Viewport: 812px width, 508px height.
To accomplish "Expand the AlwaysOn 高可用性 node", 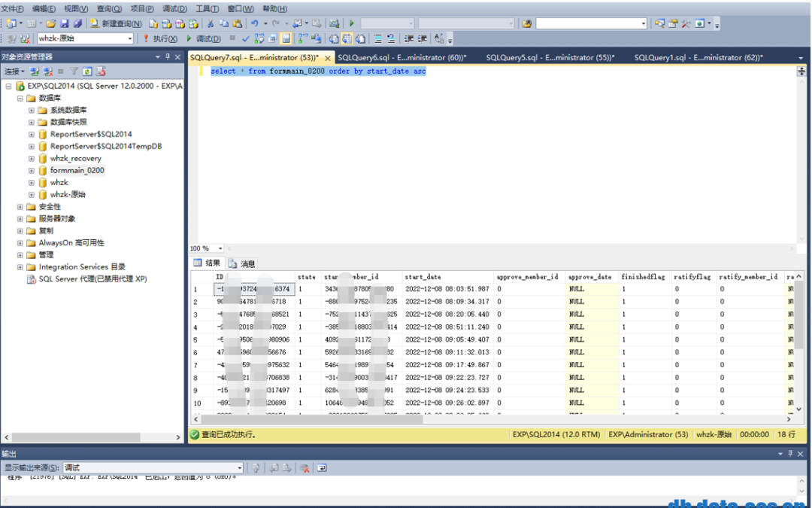I will coord(20,242).
